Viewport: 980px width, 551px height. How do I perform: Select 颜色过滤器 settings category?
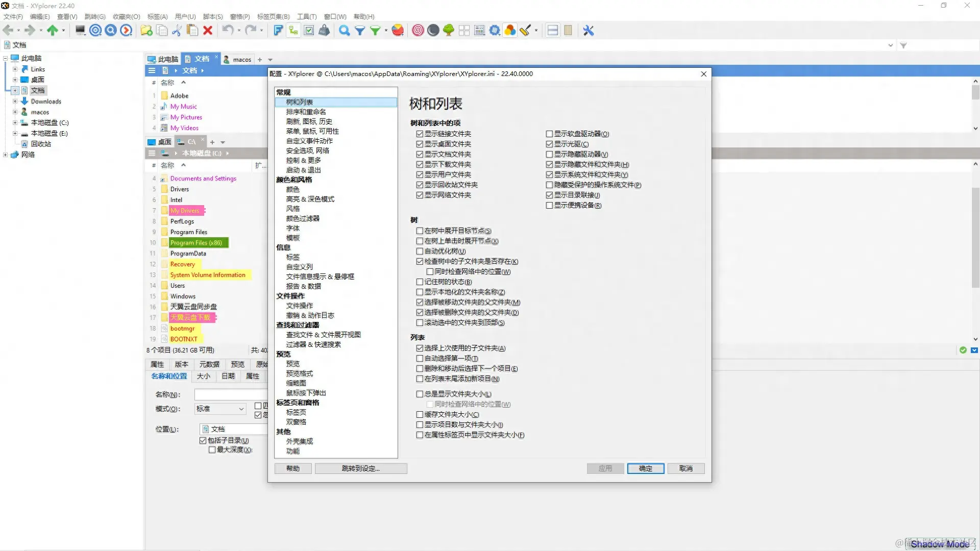click(x=303, y=218)
